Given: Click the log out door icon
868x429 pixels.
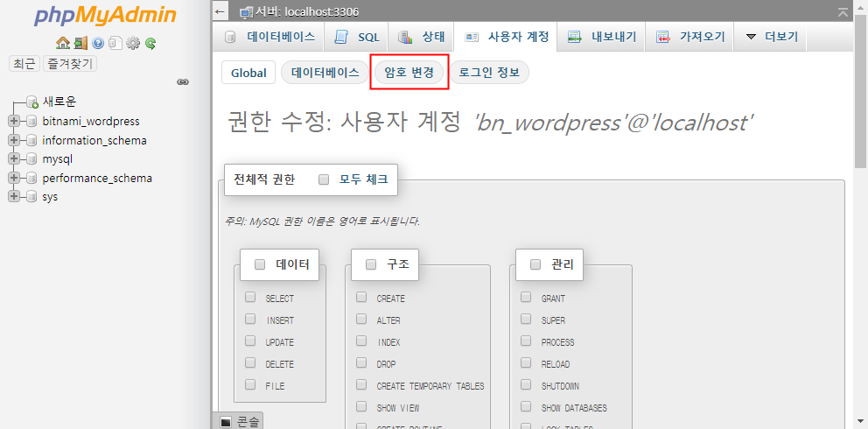Looking at the screenshot, I should click(80, 43).
